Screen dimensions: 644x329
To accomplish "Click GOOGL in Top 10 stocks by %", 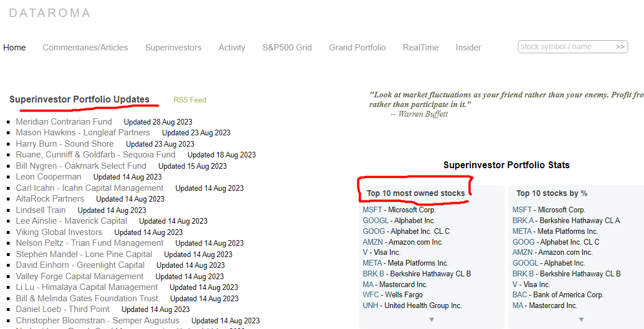I will [525, 263].
